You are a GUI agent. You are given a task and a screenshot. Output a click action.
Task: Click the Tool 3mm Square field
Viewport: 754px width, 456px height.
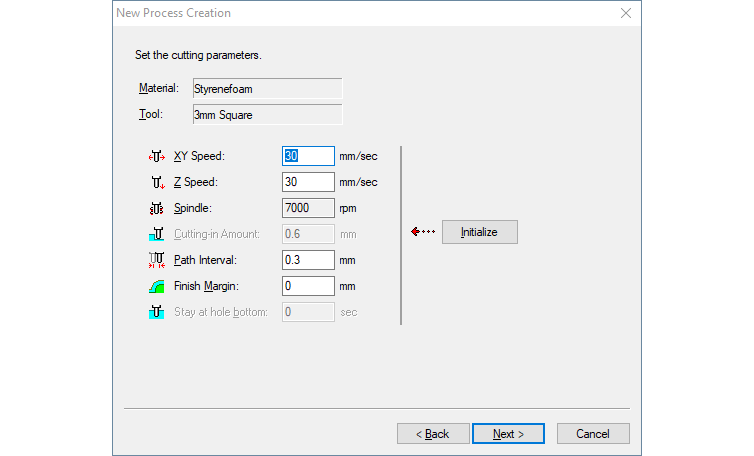tap(267, 114)
